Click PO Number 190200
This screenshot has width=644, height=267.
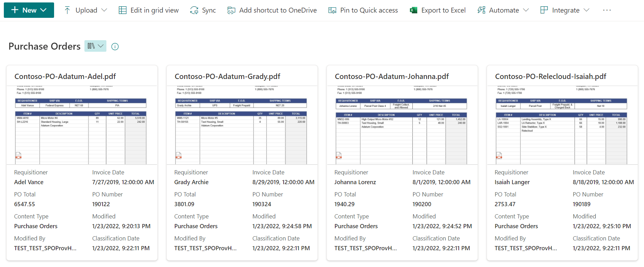click(x=422, y=204)
